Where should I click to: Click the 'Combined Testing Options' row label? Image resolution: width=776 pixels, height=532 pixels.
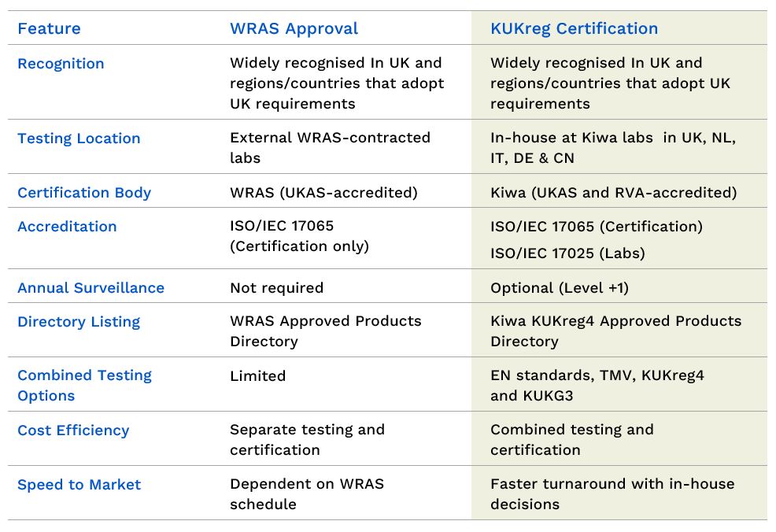tap(84, 386)
